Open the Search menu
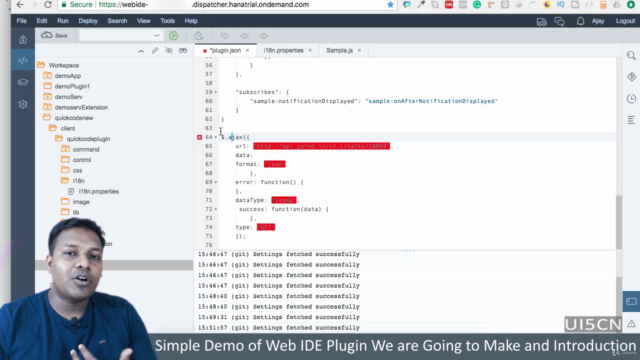The height and width of the screenshot is (360, 640). (117, 21)
